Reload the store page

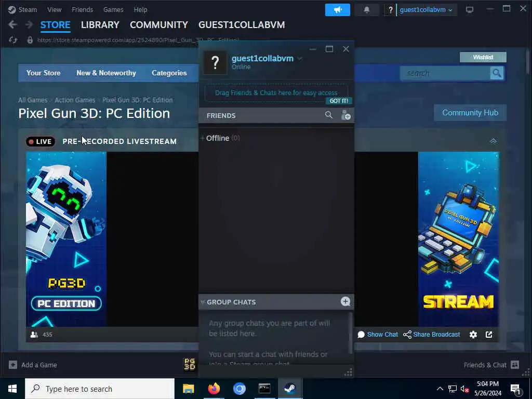(13, 40)
